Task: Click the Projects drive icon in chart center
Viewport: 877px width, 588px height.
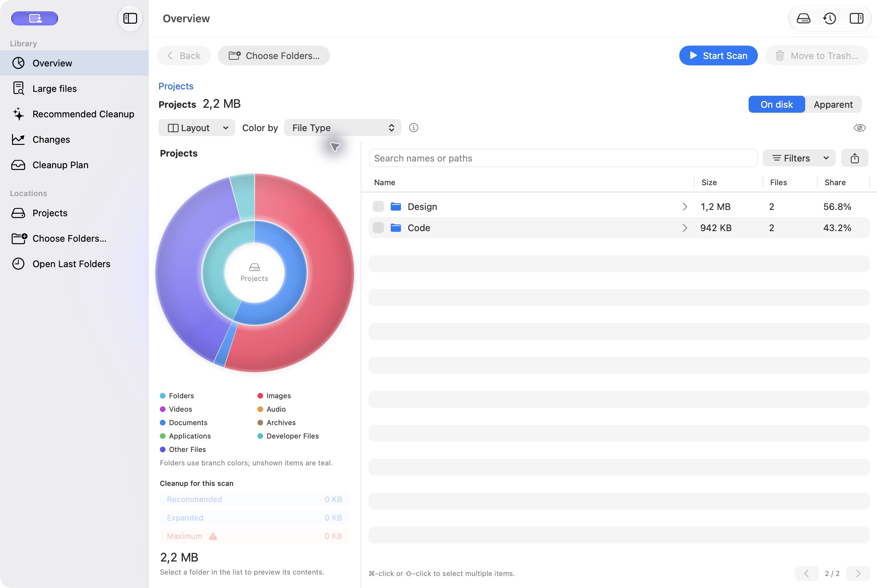Action: [254, 267]
